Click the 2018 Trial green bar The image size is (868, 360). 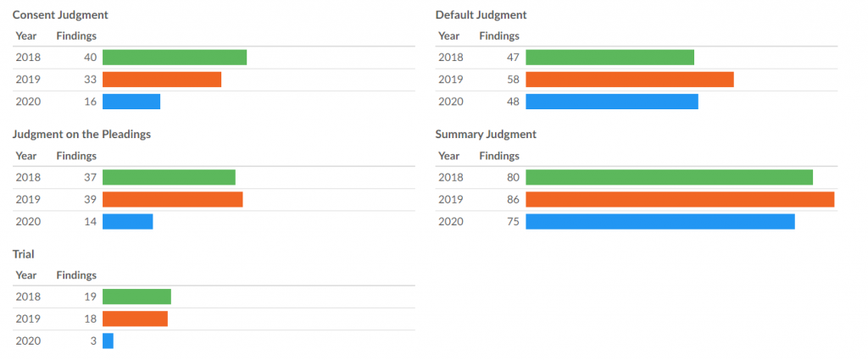136,296
